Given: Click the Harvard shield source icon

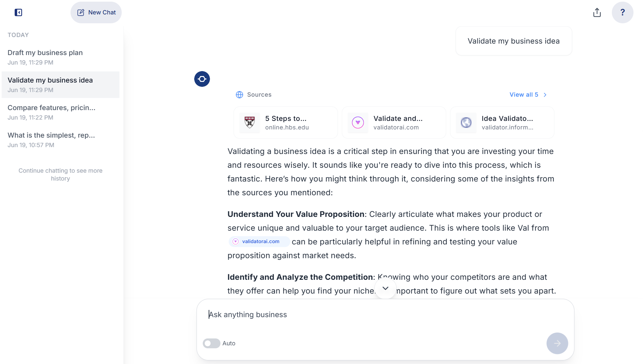Looking at the screenshot, I should [250, 123].
